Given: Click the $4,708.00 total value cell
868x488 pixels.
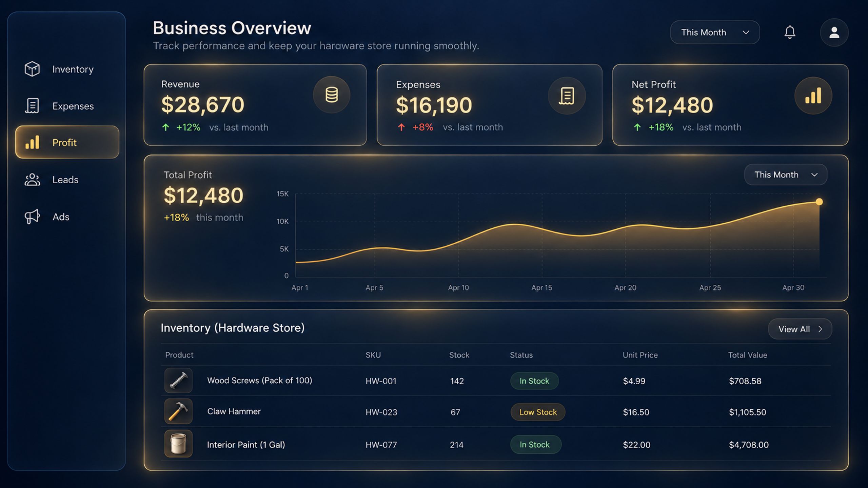Looking at the screenshot, I should (x=749, y=445).
